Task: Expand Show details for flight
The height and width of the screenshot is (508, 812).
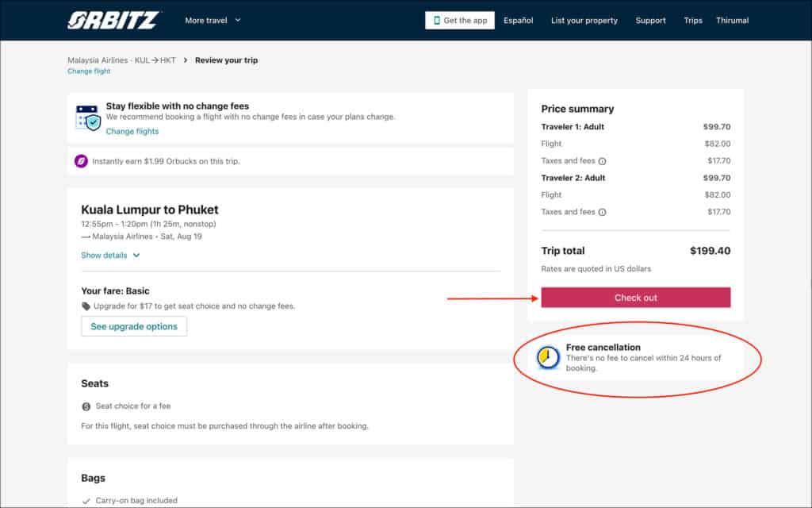Action: [x=110, y=255]
